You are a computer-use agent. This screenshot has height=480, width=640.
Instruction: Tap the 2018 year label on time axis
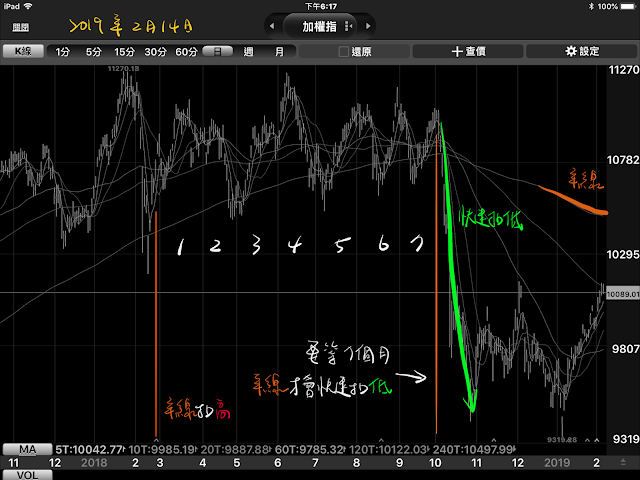[94, 463]
